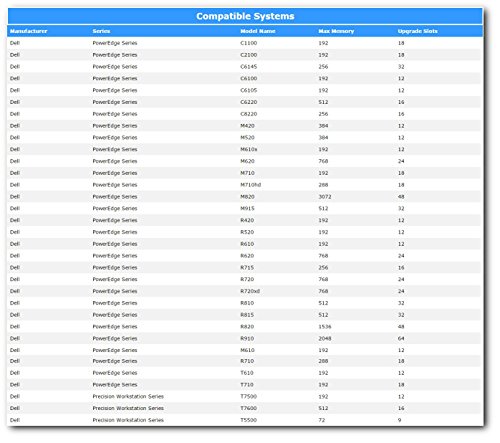Select the 2048 max memory cell
Viewport: 500px width, 443px height.
(x=325, y=338)
